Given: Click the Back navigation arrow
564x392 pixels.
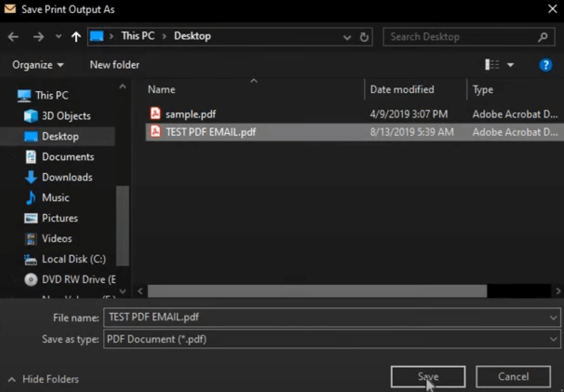Looking at the screenshot, I should pyautogui.click(x=13, y=37).
